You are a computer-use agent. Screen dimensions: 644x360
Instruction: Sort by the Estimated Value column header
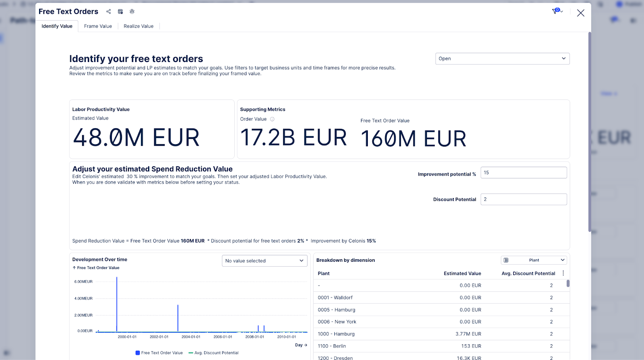point(462,273)
